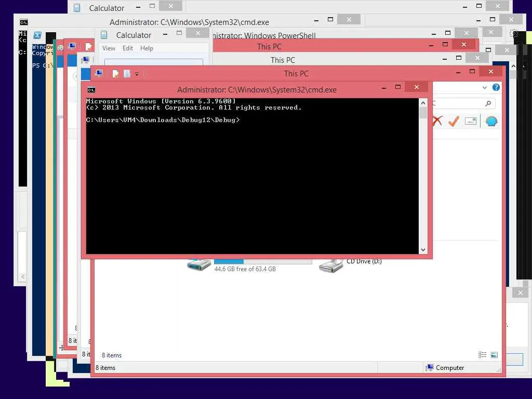Click the blue shell toolbar icon
Viewport: 532px width, 399px height.
[491, 121]
